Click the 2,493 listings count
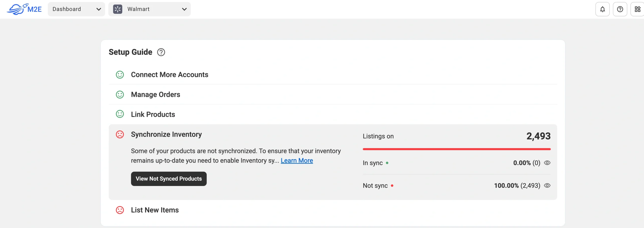The image size is (644, 228). (x=538, y=136)
